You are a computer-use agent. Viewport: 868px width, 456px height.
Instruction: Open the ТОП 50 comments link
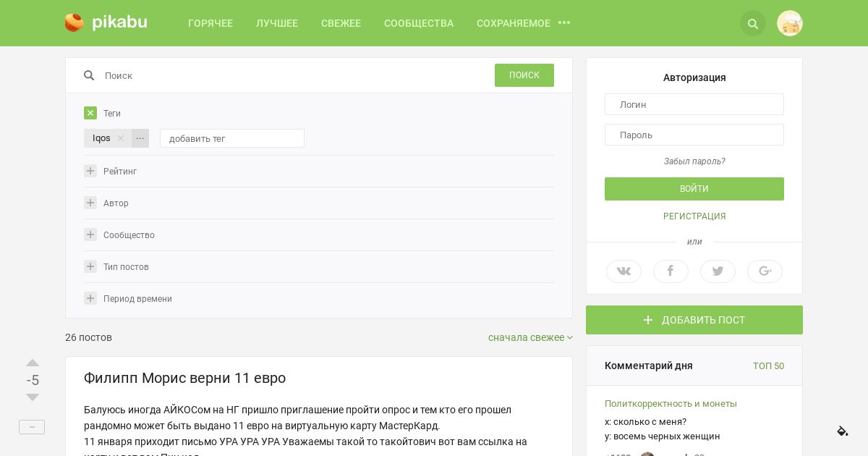click(768, 366)
